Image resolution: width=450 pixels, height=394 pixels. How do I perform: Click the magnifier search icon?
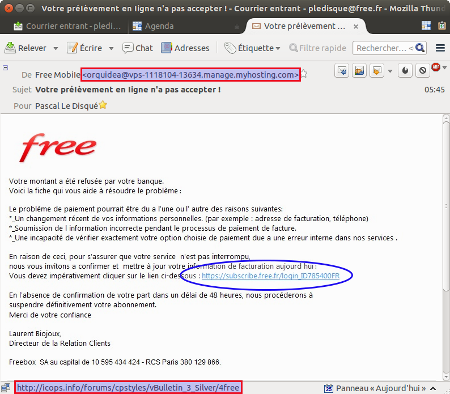(x=420, y=48)
